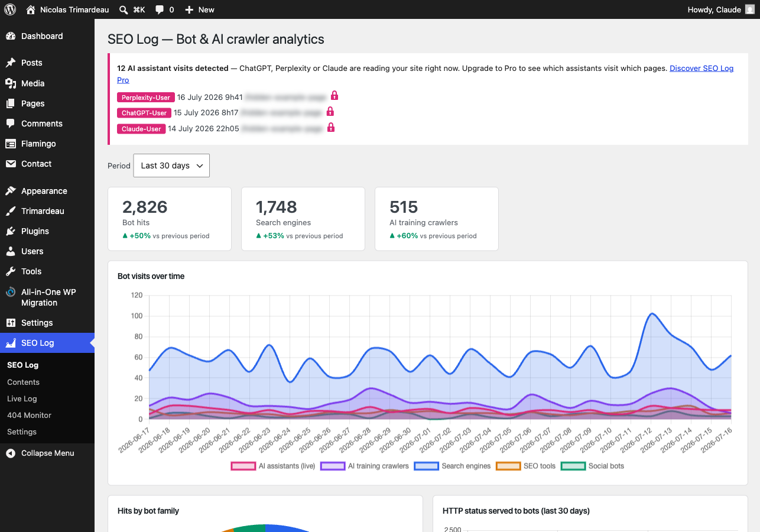Click the 16 July 2026 9h41 timestamp

click(x=210, y=98)
